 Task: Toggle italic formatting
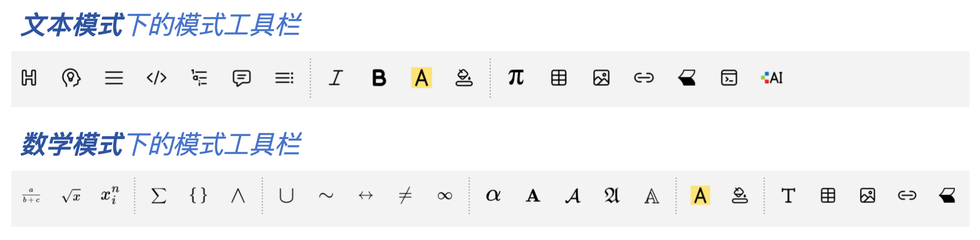336,78
